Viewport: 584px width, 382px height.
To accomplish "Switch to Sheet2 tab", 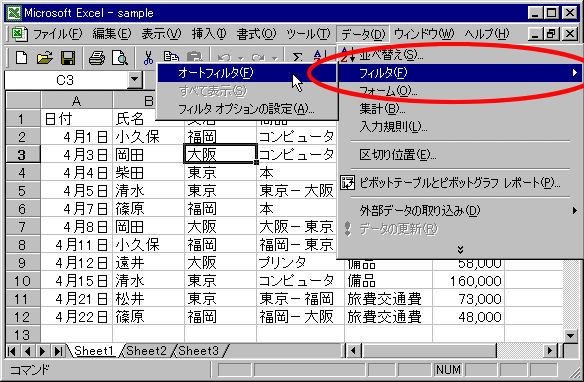I will click(x=146, y=351).
